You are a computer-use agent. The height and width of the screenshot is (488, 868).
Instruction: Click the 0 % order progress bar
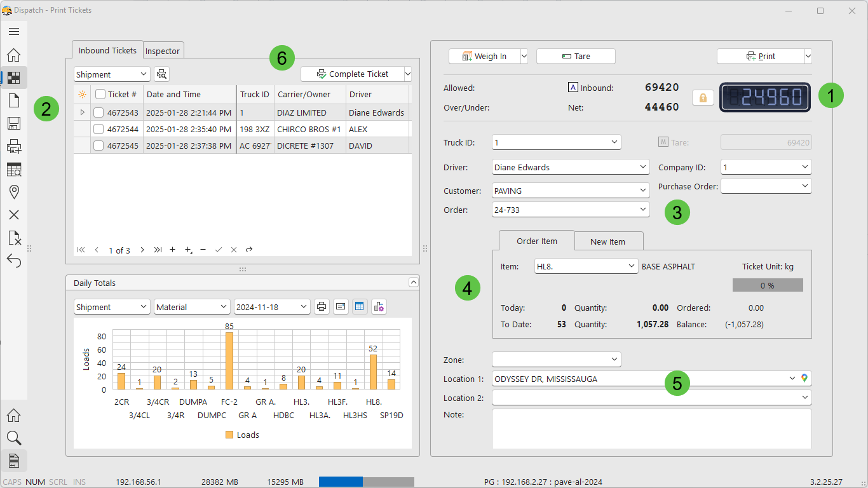[x=767, y=285]
